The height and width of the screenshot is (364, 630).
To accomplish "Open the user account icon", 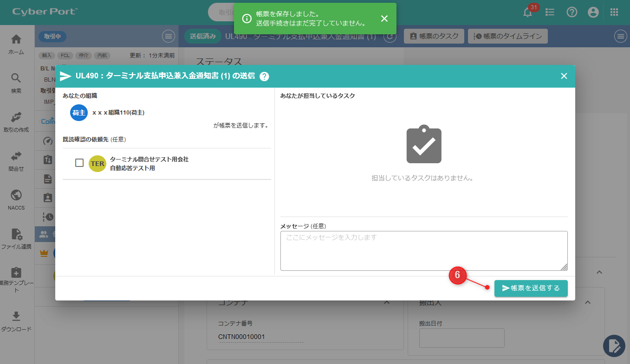I will click(x=593, y=13).
